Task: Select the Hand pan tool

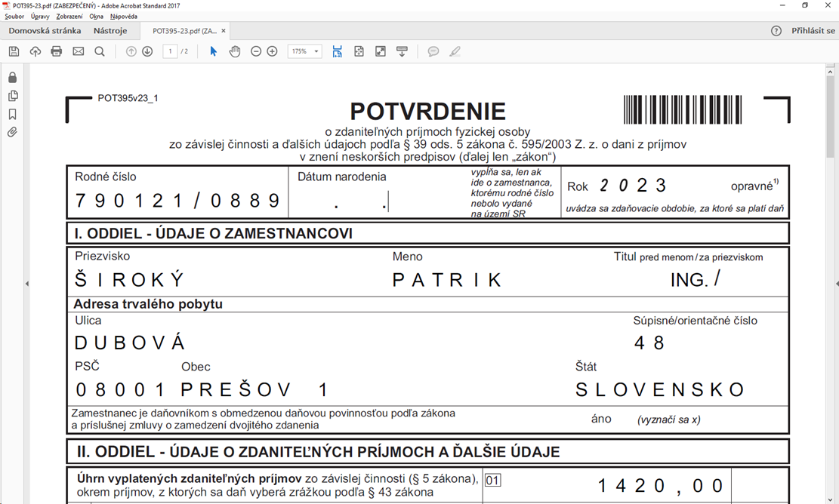Action: (x=235, y=51)
